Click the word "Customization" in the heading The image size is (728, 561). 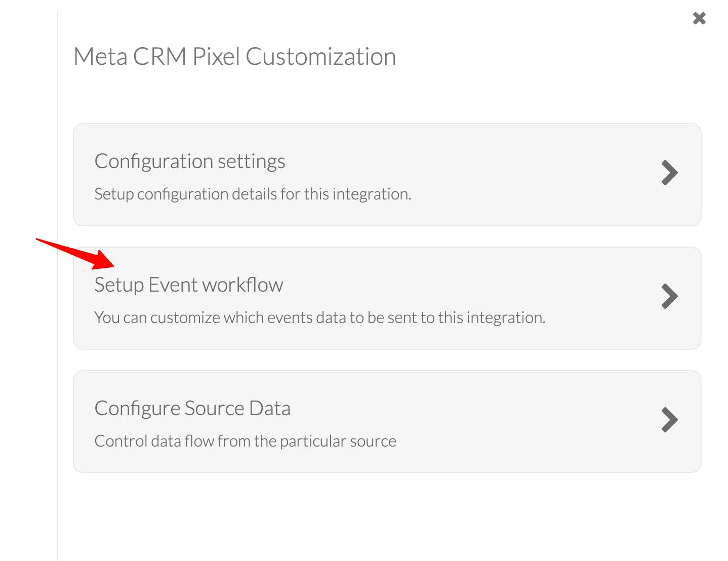(320, 57)
